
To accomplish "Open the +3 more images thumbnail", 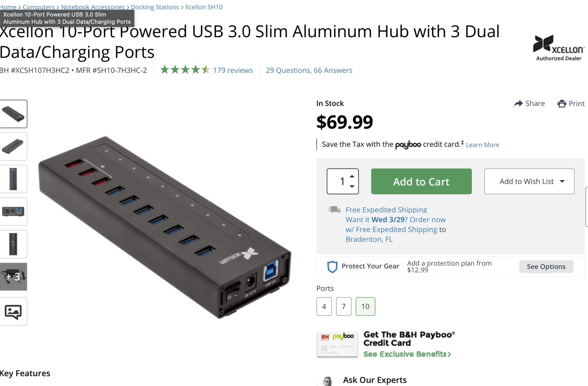I will pos(13,277).
